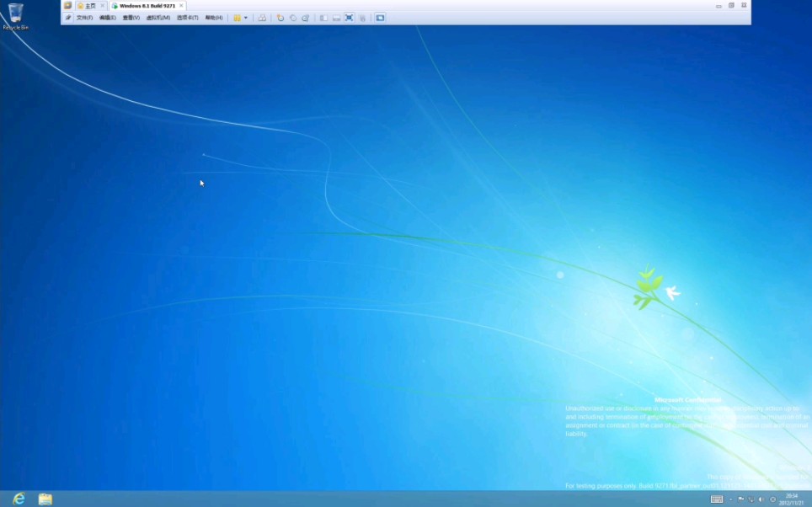The height and width of the screenshot is (507, 812).
Task: Open the 文件(F) menu
Action: [83, 17]
